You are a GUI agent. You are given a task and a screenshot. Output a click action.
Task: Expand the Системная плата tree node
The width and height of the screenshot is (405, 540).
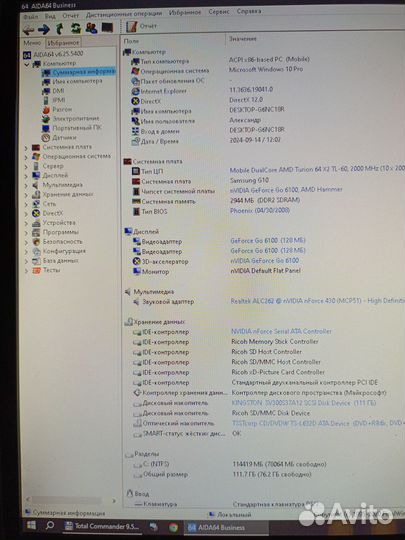click(26, 148)
